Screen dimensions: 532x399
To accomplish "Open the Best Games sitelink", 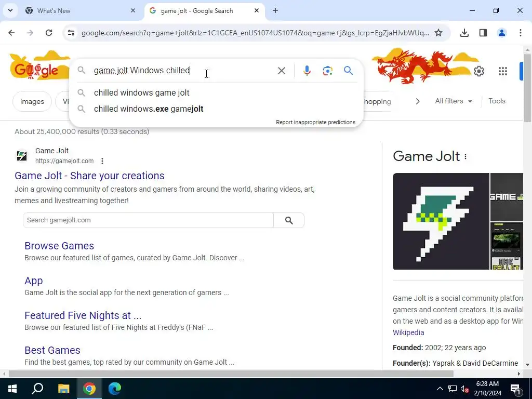I will (52, 350).
